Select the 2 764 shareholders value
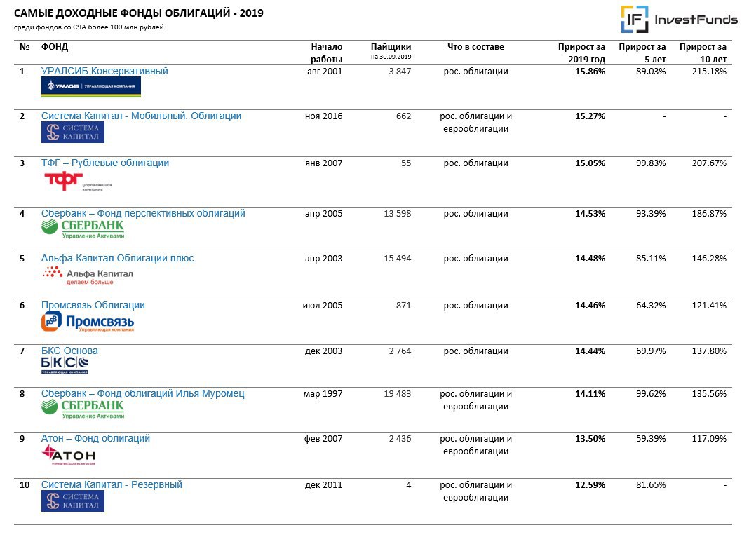The width and height of the screenshot is (756, 537). (x=400, y=351)
